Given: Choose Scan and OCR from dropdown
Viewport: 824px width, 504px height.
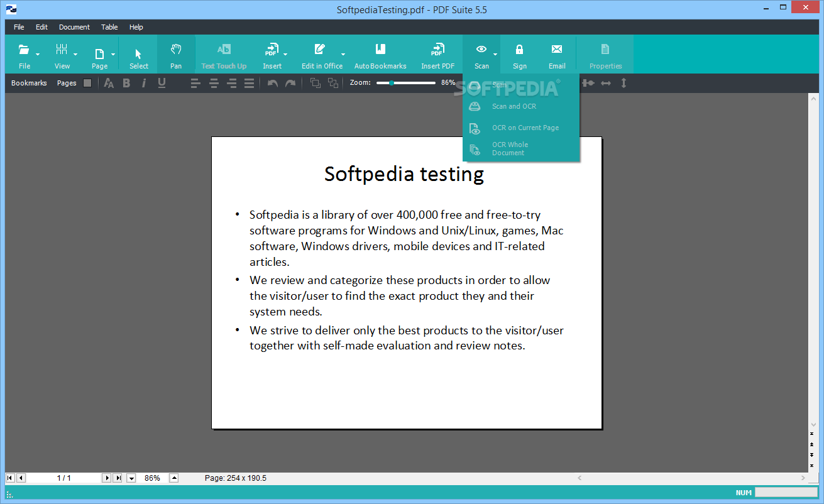Looking at the screenshot, I should pyautogui.click(x=521, y=106).
